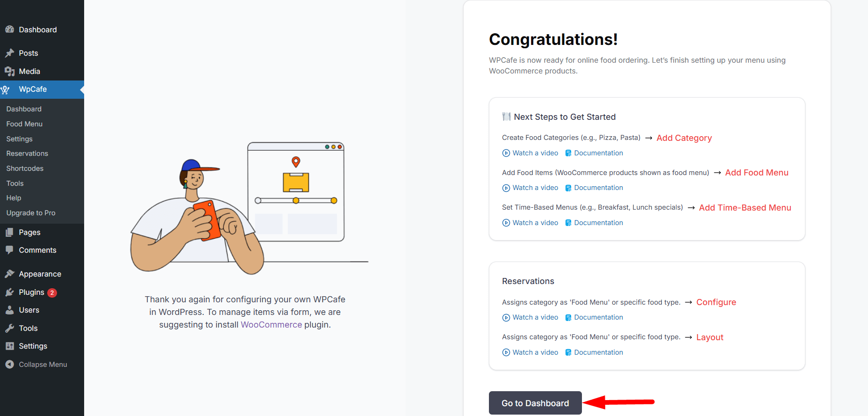Open the Food Menu submenu item
The height and width of the screenshot is (416, 868).
point(24,124)
